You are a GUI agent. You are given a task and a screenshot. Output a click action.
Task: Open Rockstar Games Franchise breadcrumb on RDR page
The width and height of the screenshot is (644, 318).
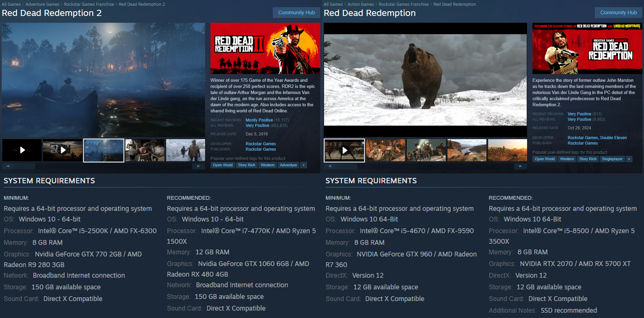click(404, 4)
